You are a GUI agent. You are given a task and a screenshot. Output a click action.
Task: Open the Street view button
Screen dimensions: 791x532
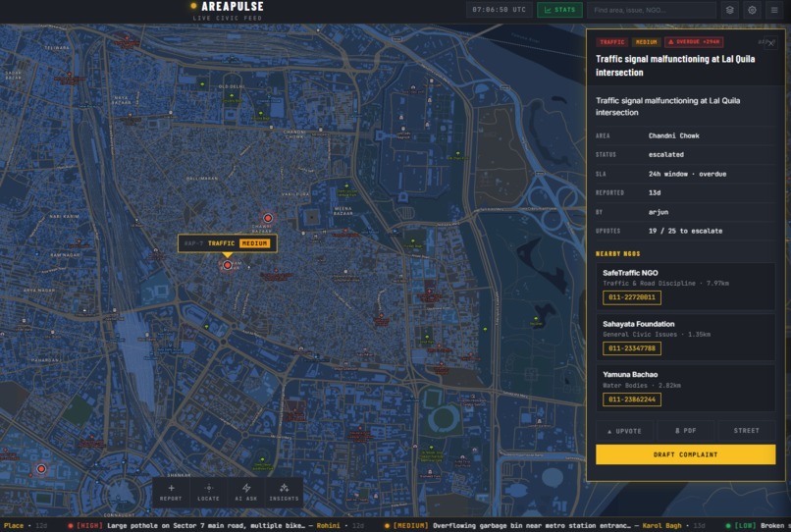tap(747, 431)
